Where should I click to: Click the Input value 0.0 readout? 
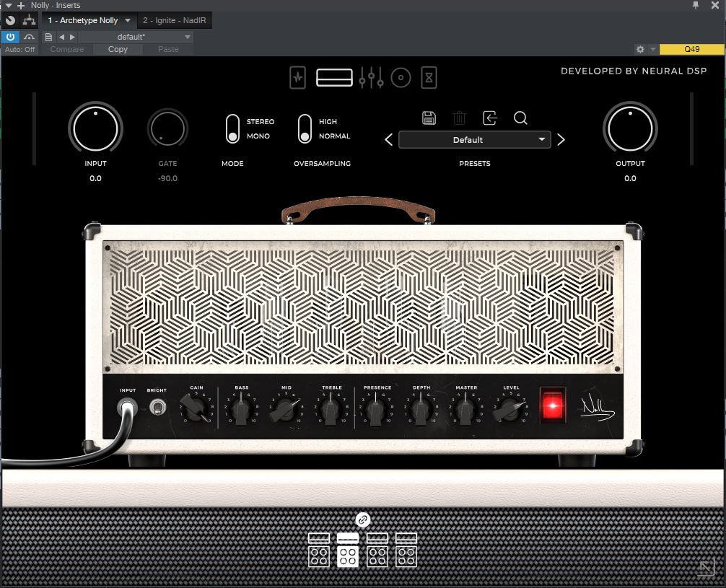pyautogui.click(x=95, y=178)
